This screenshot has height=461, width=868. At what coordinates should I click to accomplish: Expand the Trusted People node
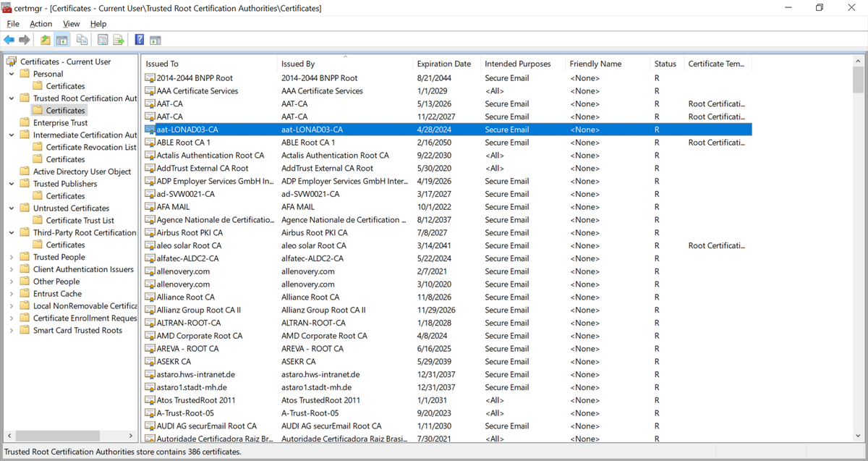[12, 257]
